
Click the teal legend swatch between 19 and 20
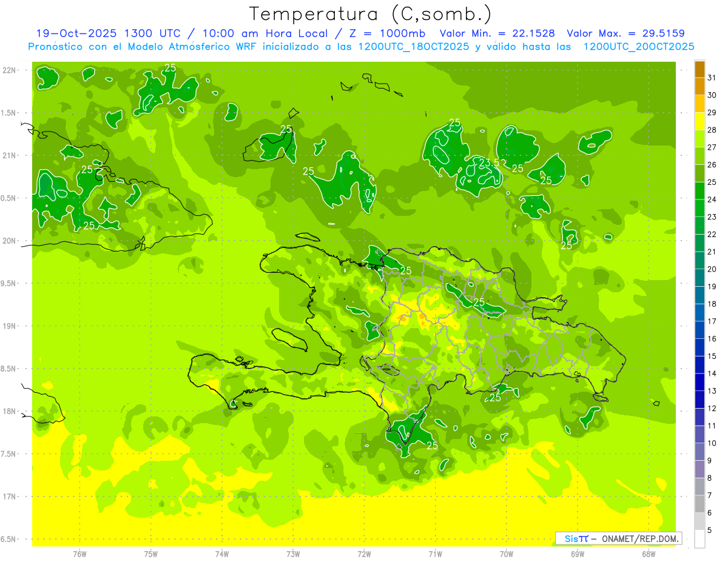tap(699, 278)
